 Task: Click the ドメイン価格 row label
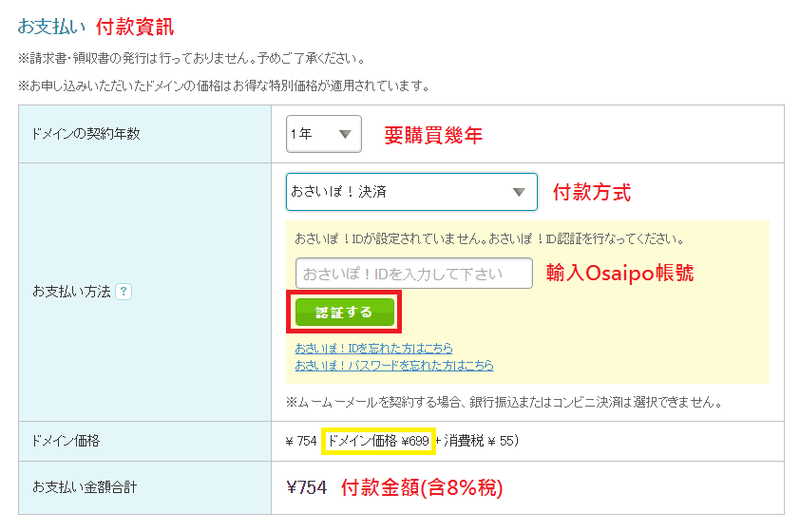pyautogui.click(x=66, y=441)
